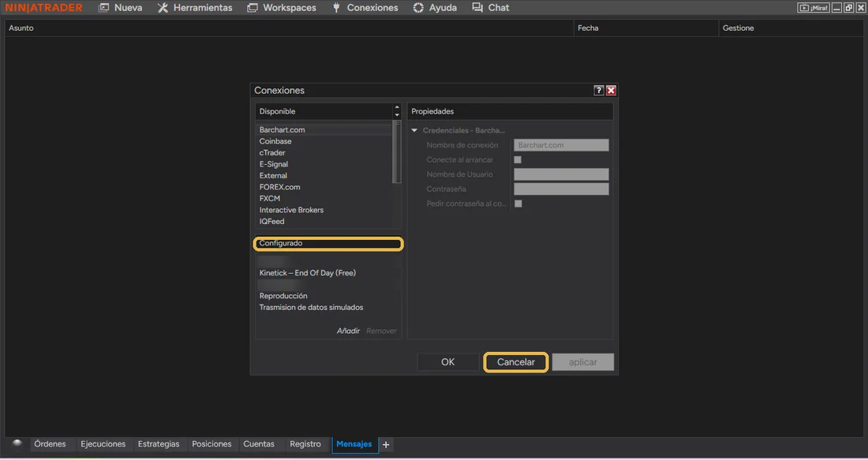Collapse the Credenciales - Barcha... section

pos(414,131)
